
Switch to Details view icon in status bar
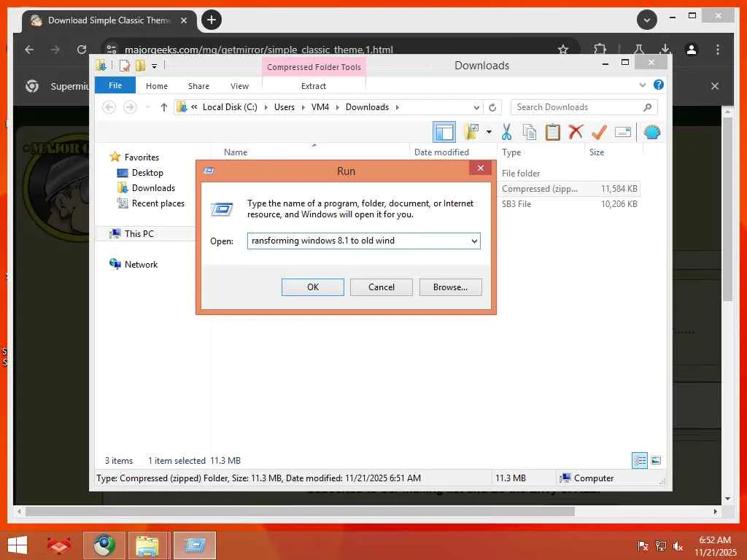point(639,460)
